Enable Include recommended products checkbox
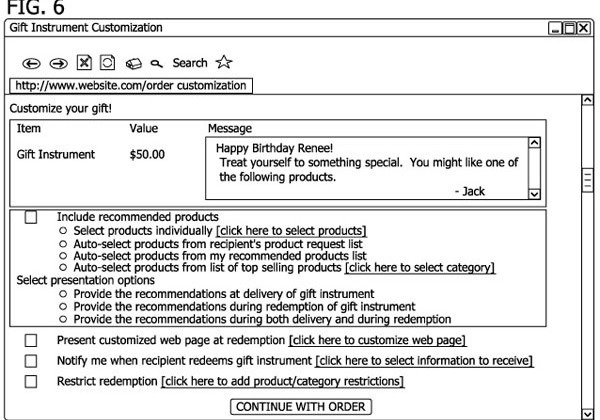 pyautogui.click(x=31, y=217)
